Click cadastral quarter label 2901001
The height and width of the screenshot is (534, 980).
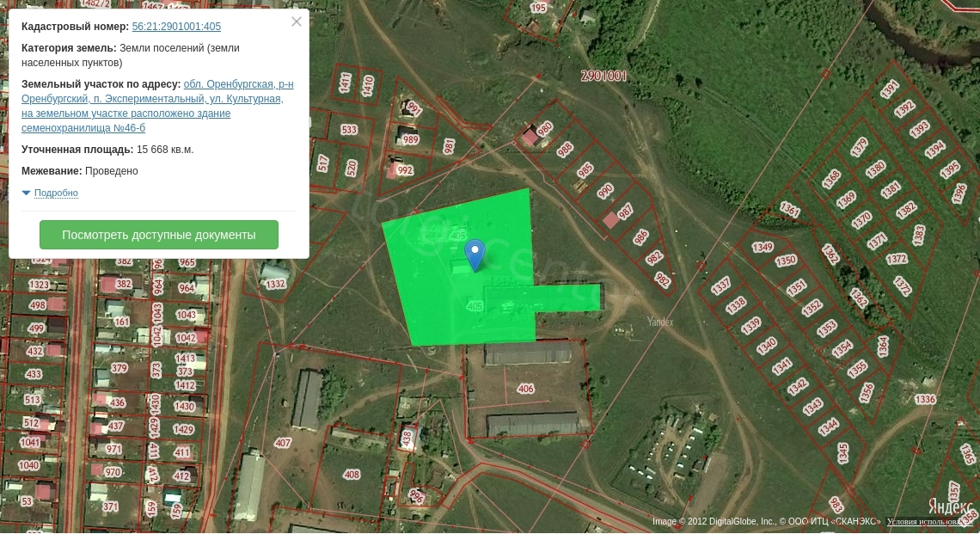[603, 76]
